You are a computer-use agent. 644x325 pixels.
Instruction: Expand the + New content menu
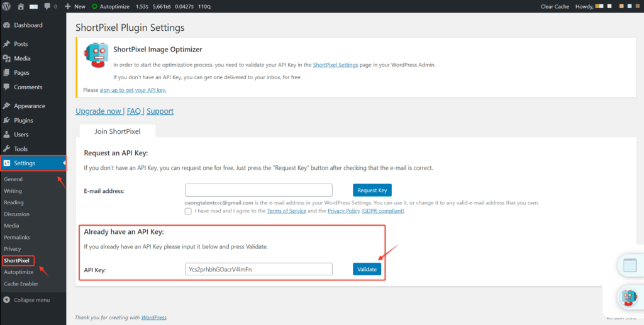75,6
